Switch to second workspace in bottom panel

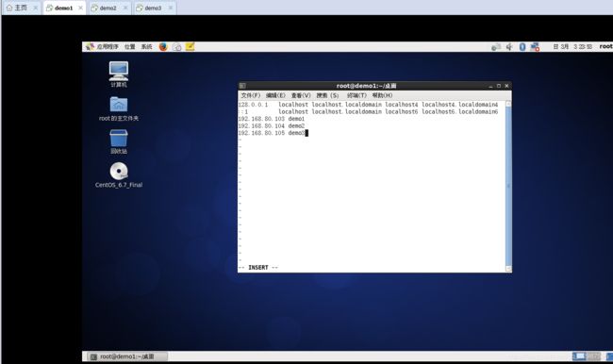pos(593,356)
